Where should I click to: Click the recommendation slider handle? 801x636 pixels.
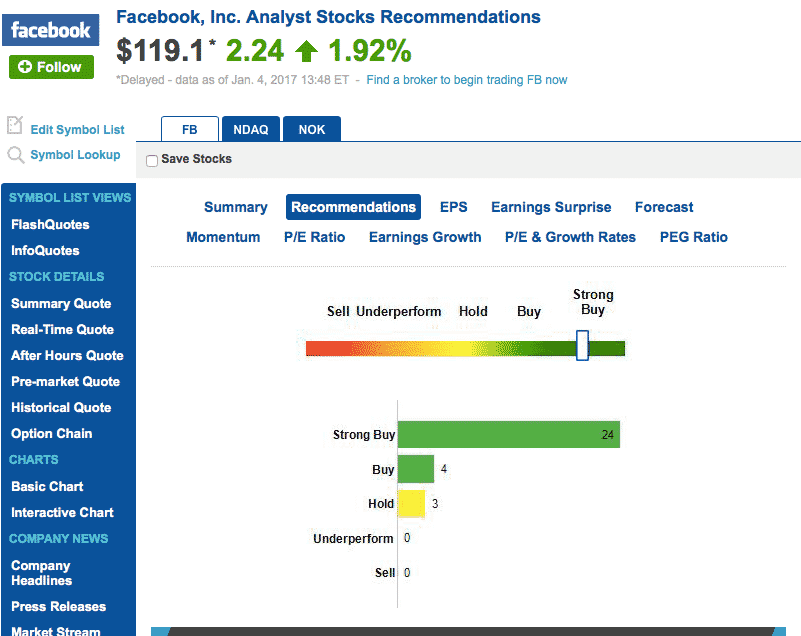(x=582, y=347)
